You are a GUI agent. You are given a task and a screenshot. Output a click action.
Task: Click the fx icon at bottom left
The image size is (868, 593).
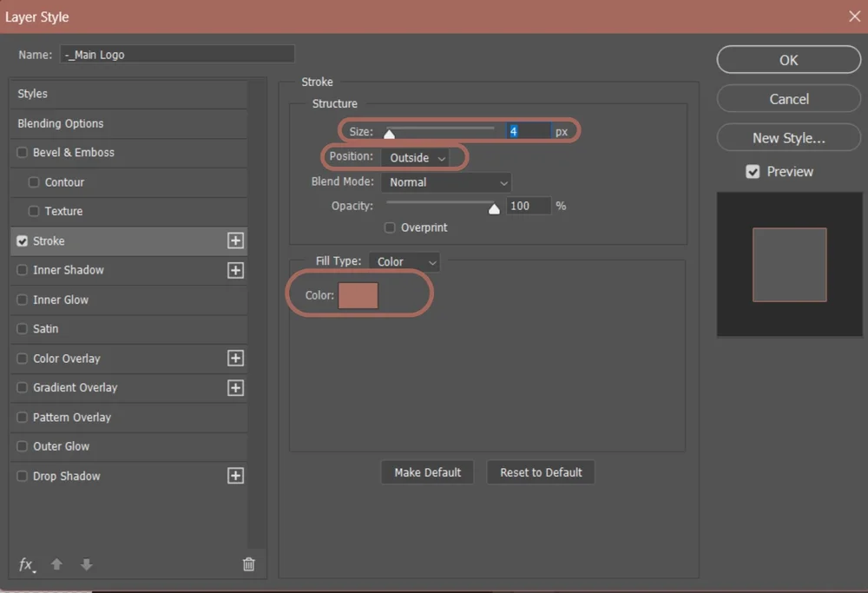25,564
